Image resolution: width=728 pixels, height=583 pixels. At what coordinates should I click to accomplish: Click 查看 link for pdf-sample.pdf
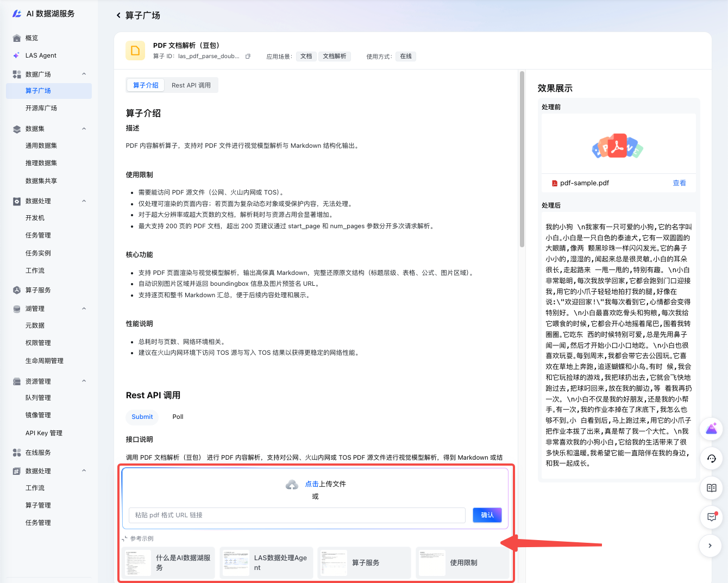(679, 183)
